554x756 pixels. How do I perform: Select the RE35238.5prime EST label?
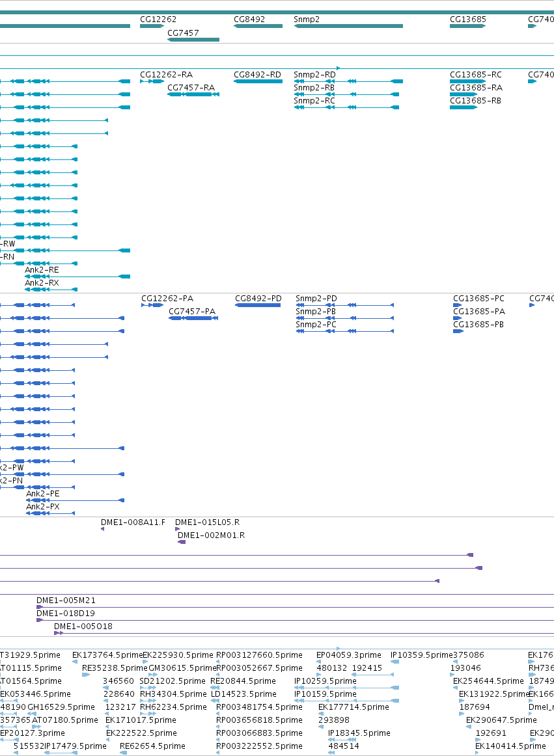(x=115, y=668)
